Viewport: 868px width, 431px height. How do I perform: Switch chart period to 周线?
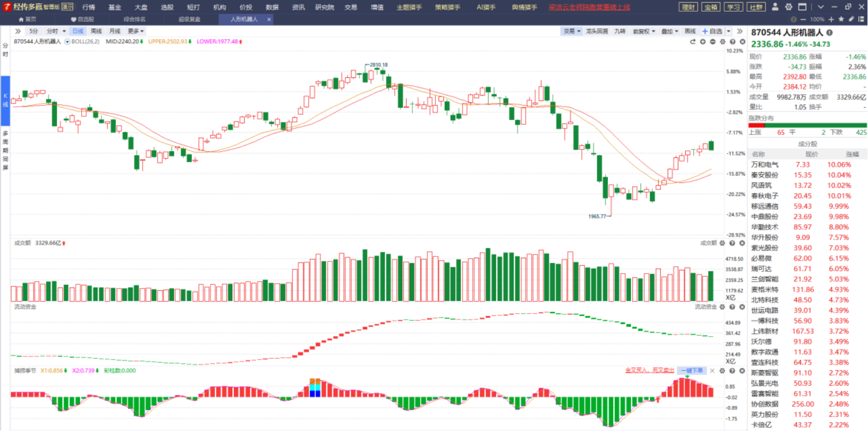point(96,31)
